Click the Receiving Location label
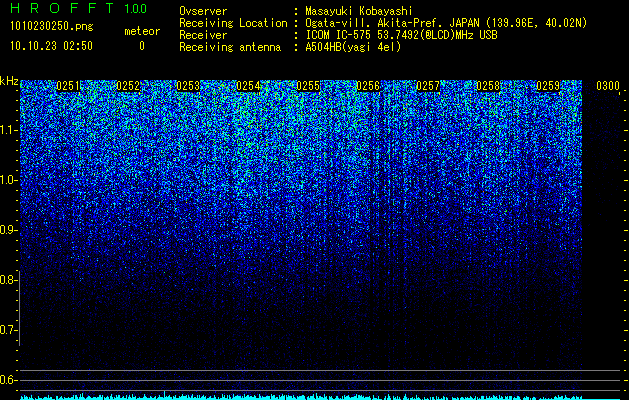 click(233, 23)
